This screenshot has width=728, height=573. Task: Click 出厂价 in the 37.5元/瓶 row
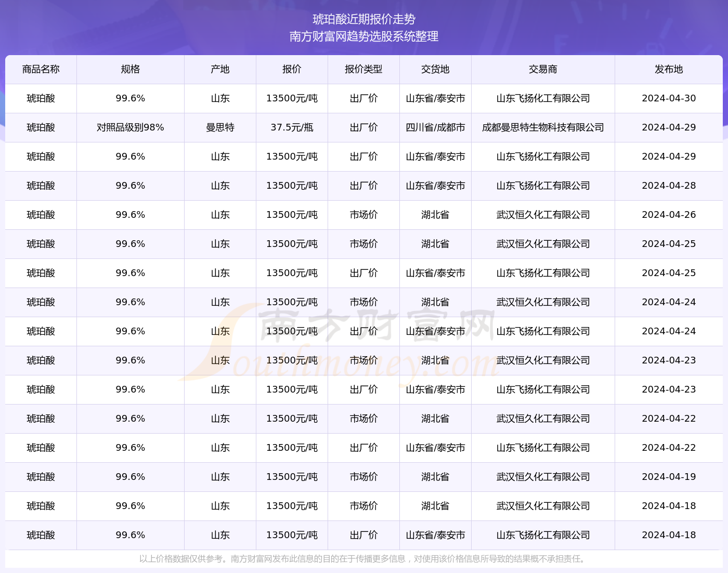(x=363, y=127)
